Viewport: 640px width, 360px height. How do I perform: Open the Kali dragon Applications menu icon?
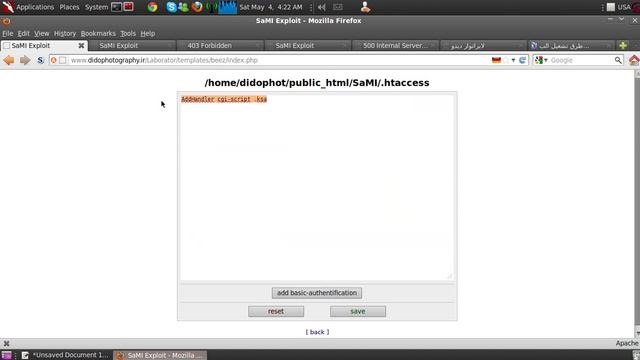coord(8,7)
